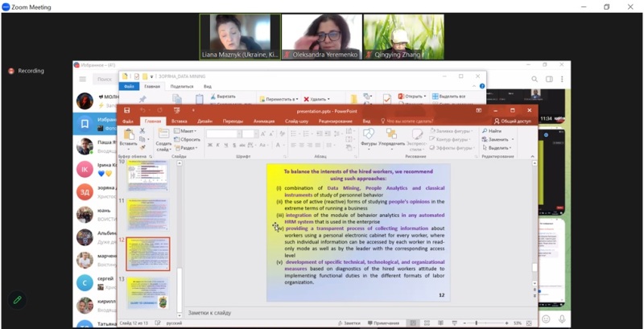Open the Select (Выделить) dropdown
The image size is (644, 329).
tap(498, 148)
